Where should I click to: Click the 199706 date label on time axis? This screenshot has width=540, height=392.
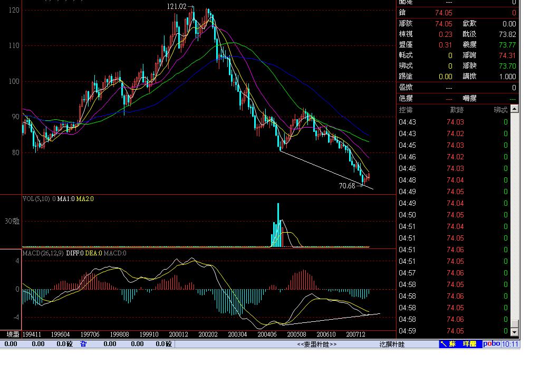click(90, 334)
